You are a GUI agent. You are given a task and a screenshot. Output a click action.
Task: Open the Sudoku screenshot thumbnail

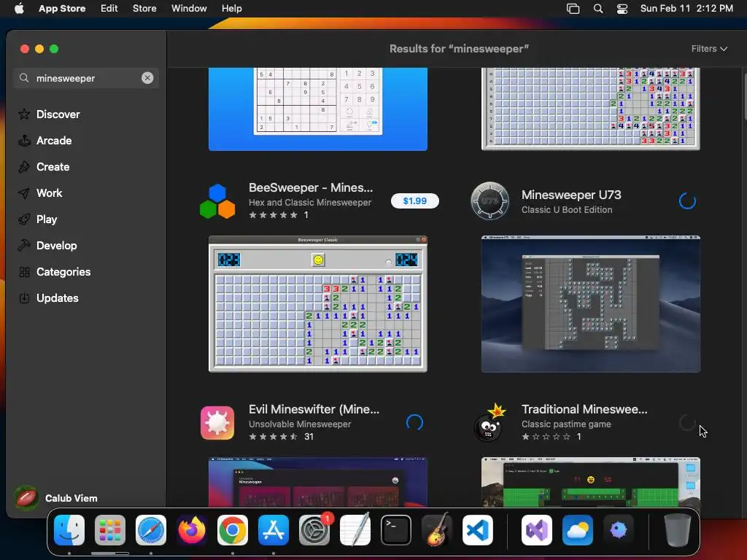pyautogui.click(x=318, y=109)
